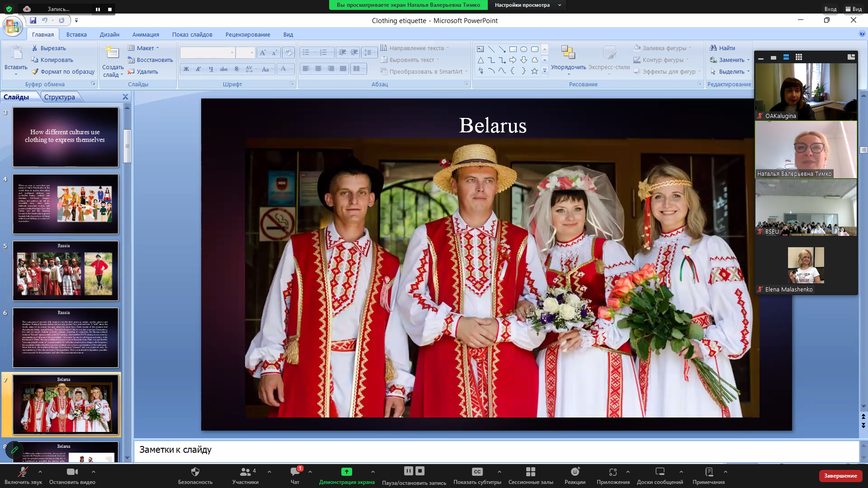Pause the recording in top bar

click(x=98, y=9)
